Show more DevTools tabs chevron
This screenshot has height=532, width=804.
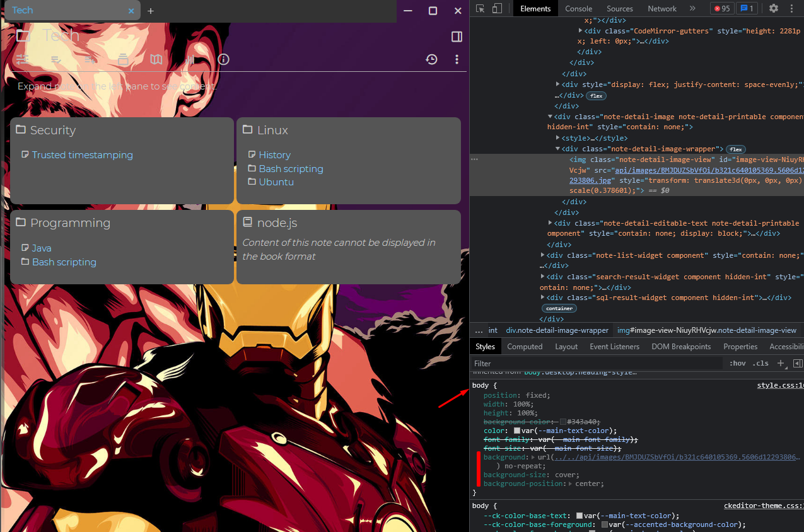(692, 9)
